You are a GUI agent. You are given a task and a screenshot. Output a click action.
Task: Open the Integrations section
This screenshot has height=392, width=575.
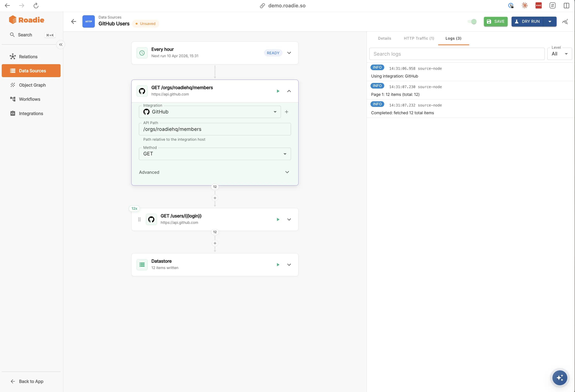[31, 113]
